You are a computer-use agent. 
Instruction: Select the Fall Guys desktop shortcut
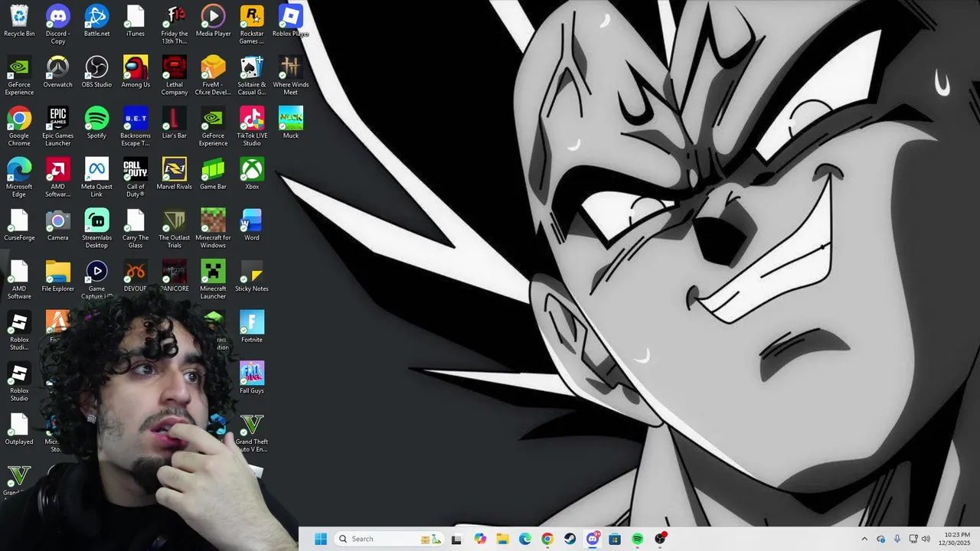(252, 379)
